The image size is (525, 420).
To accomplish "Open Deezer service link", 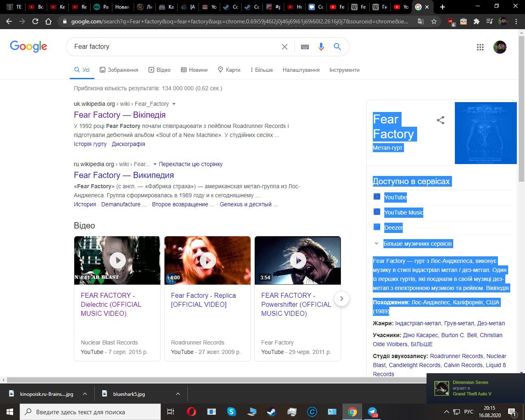I will pyautogui.click(x=393, y=228).
